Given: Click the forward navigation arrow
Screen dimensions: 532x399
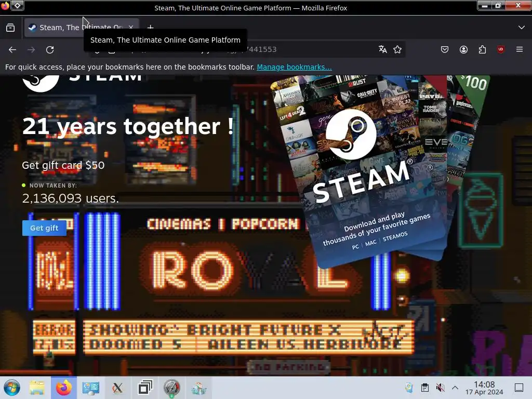Looking at the screenshot, I should (x=31, y=49).
